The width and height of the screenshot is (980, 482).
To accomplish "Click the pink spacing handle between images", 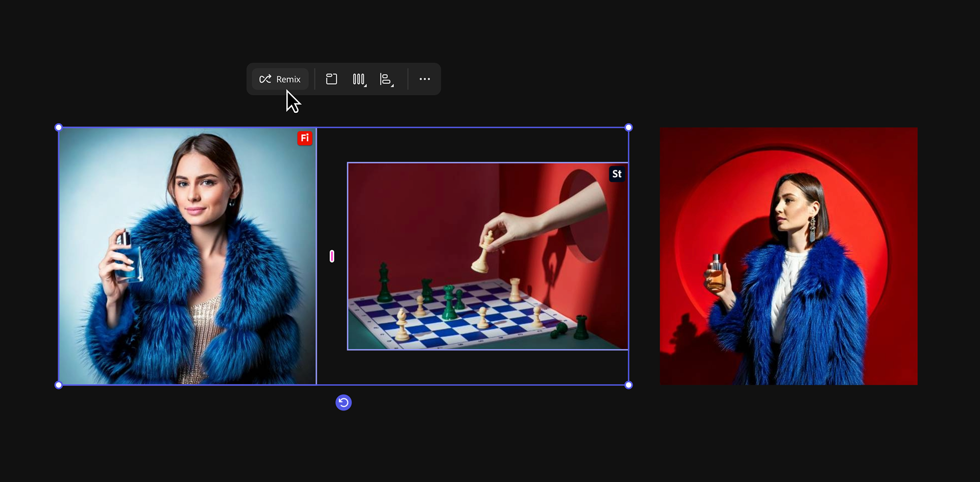I will click(332, 256).
